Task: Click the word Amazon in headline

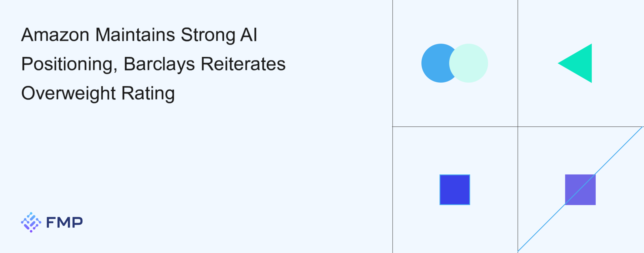Action: 55,35
